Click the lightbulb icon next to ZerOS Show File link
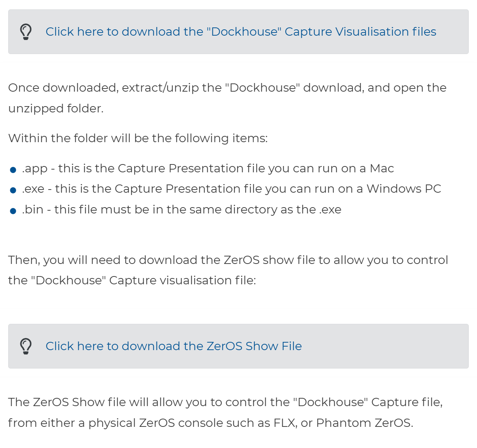 26,346
